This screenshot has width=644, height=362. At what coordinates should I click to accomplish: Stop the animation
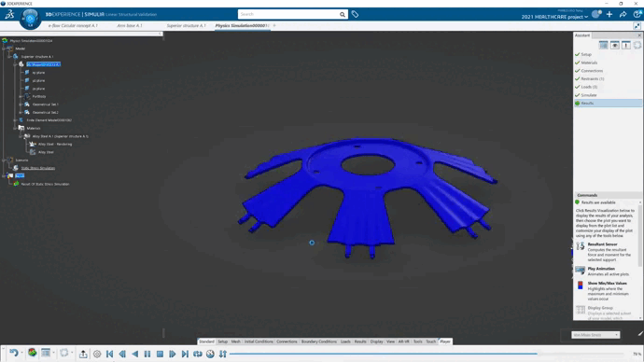tap(160, 354)
